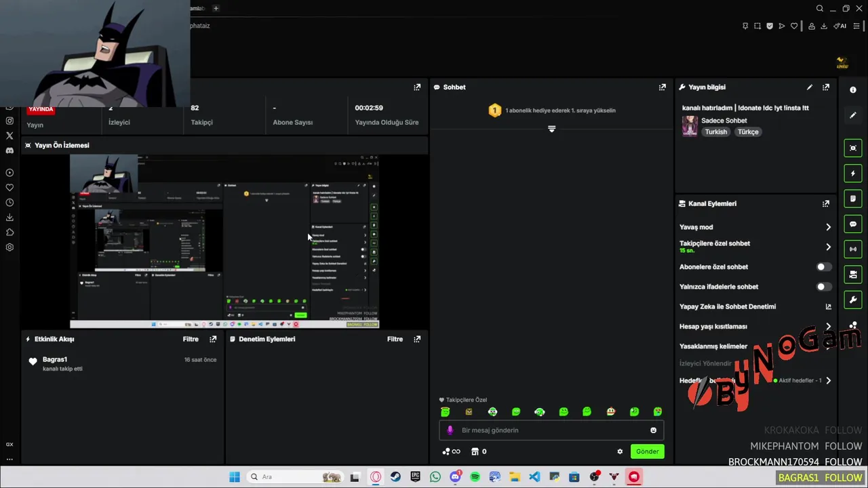Open a new browser tab with plus button
This screenshot has width=868, height=488.
pos(216,8)
